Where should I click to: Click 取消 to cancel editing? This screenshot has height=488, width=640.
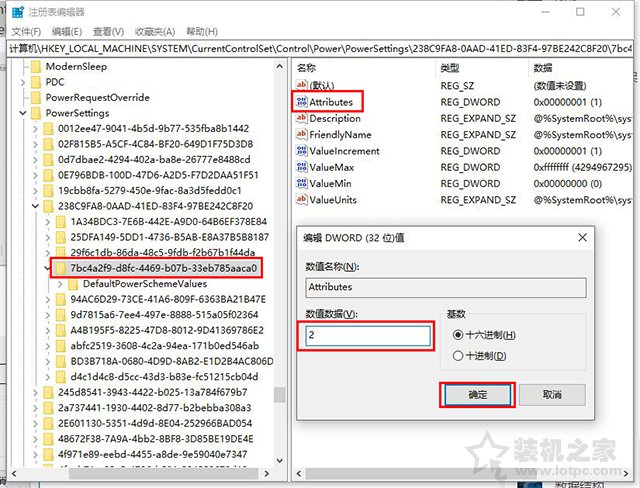552,395
